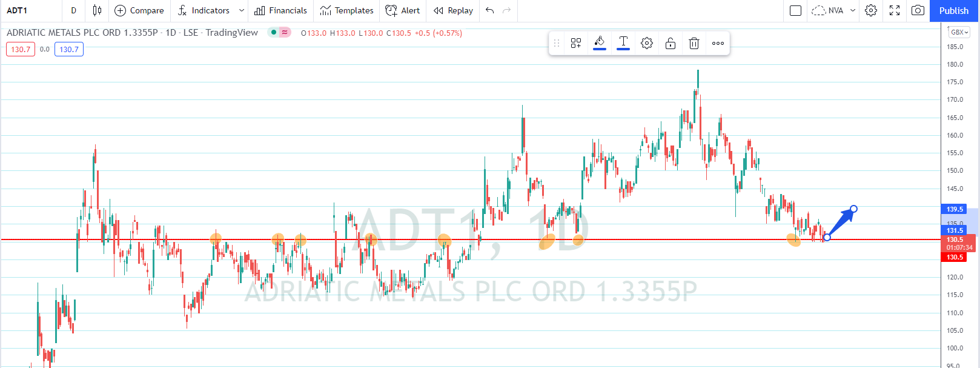
Task: Take a chart snapshot with camera icon
Action: tap(918, 10)
